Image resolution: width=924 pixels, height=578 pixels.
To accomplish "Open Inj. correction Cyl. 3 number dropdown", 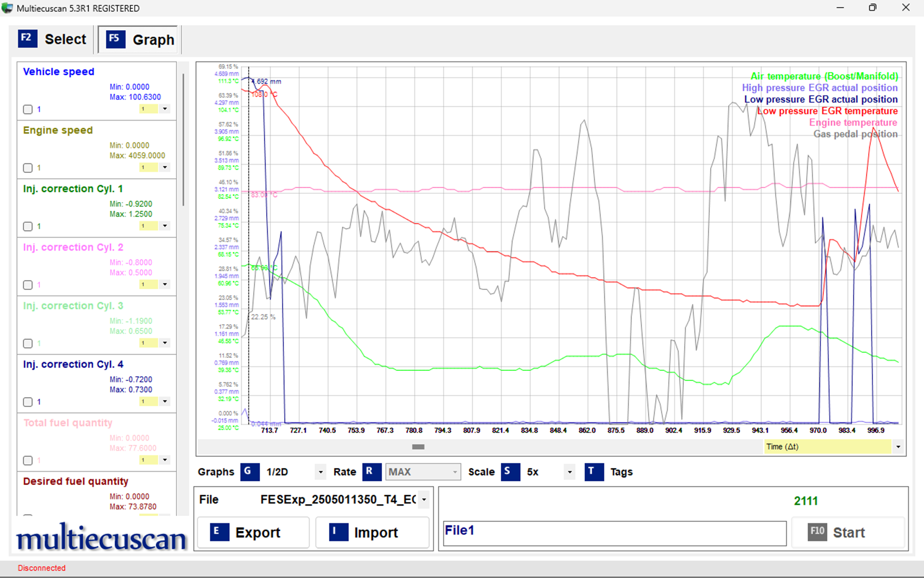I will [x=165, y=343].
